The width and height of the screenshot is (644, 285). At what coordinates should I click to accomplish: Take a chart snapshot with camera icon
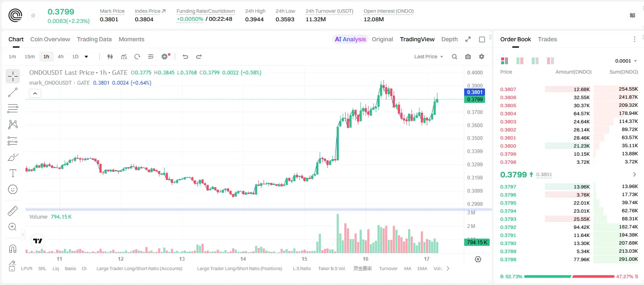[468, 57]
